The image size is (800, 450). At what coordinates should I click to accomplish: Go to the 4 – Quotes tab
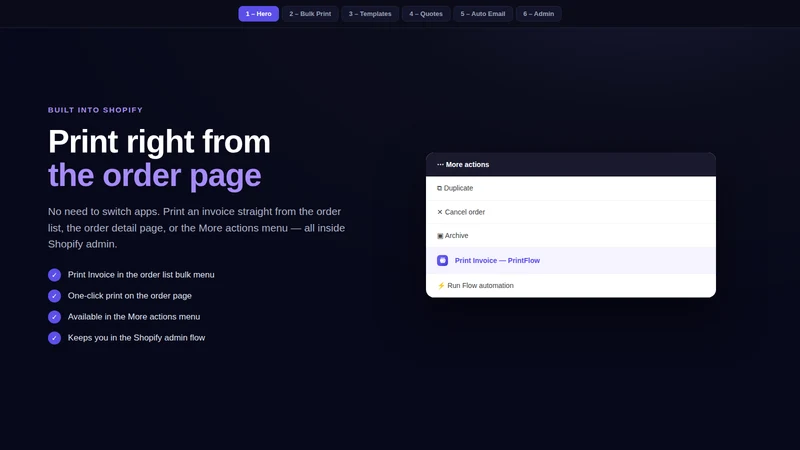(x=426, y=14)
